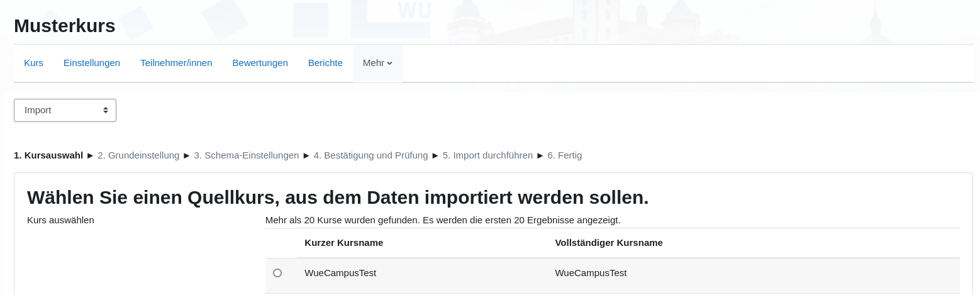Open the Import select box
Image resolution: width=980 pixels, height=295 pixels.
(65, 110)
